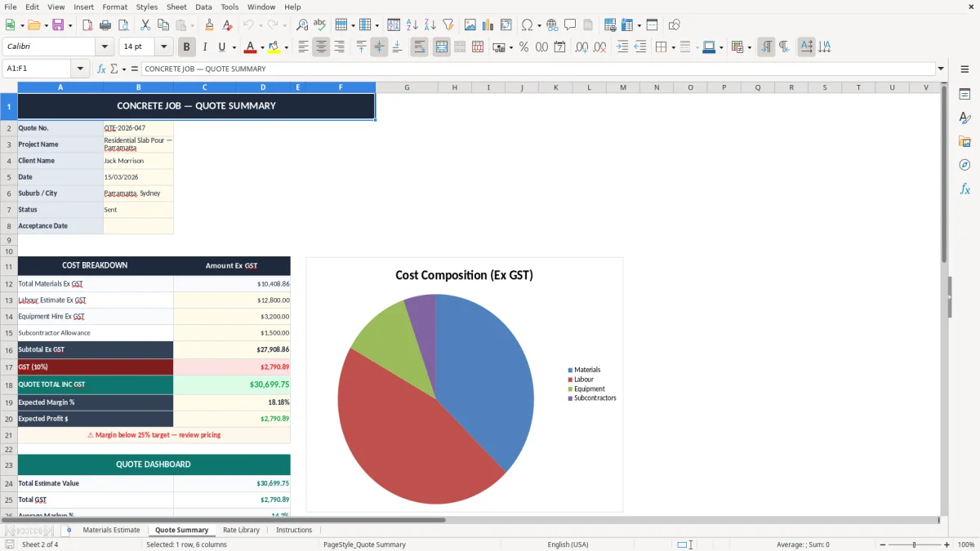Open the font size dropdown
The height and width of the screenshot is (551, 980).
tap(164, 47)
